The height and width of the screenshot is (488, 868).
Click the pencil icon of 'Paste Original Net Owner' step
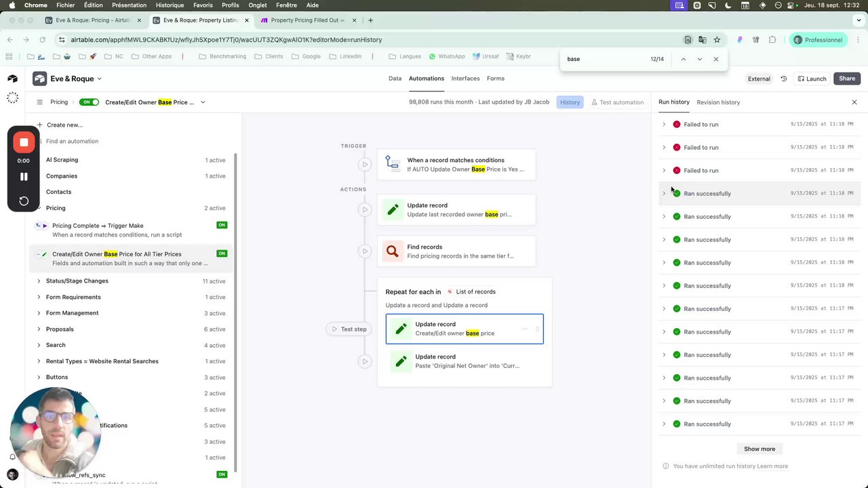(x=401, y=361)
